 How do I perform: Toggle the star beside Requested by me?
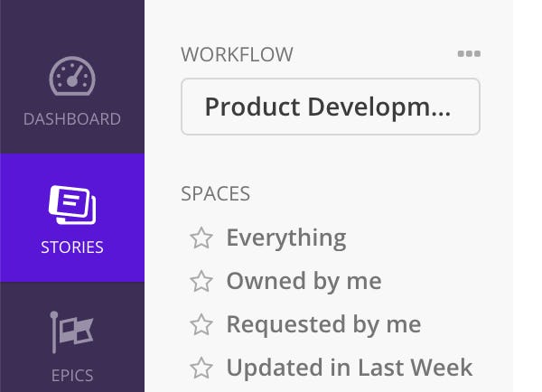pyautogui.click(x=201, y=324)
